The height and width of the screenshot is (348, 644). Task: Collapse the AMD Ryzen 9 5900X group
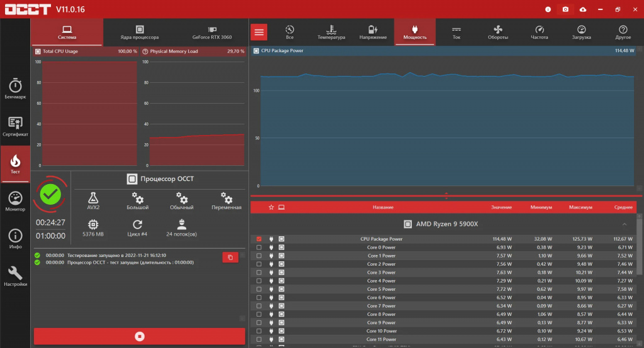click(x=625, y=224)
